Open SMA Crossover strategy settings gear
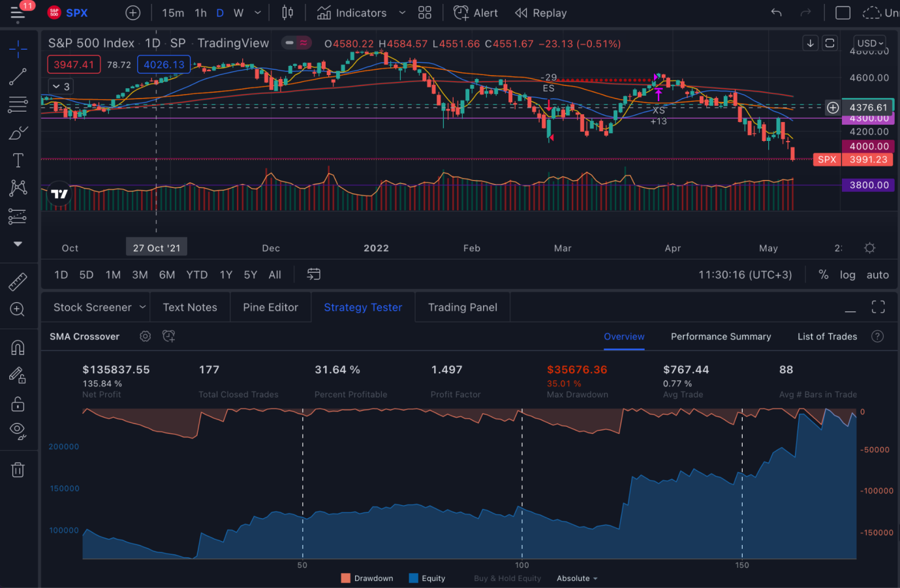The image size is (900, 588). point(145,336)
